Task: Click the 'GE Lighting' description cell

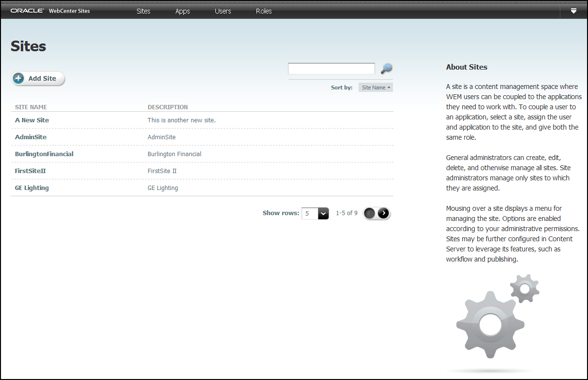Action: (163, 188)
